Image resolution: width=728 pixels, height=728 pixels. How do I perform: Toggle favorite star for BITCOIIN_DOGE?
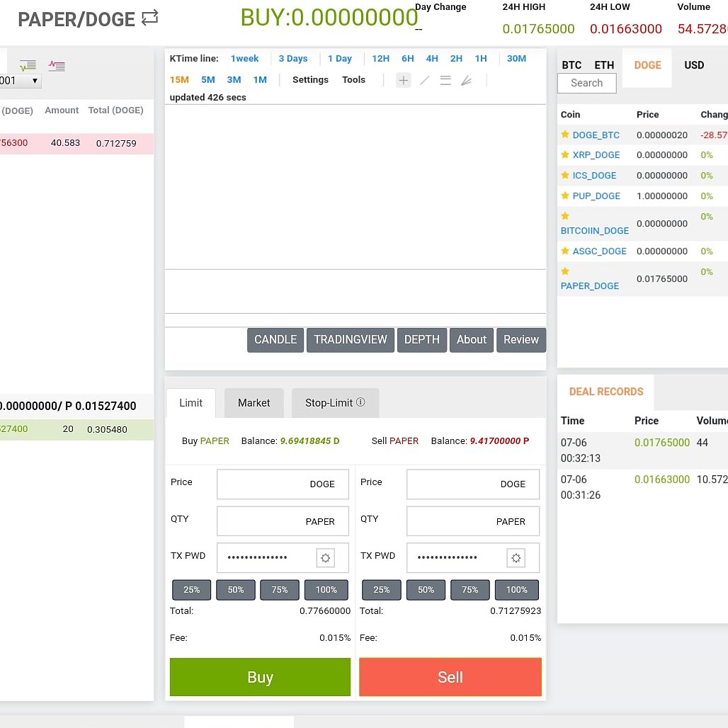(565, 216)
